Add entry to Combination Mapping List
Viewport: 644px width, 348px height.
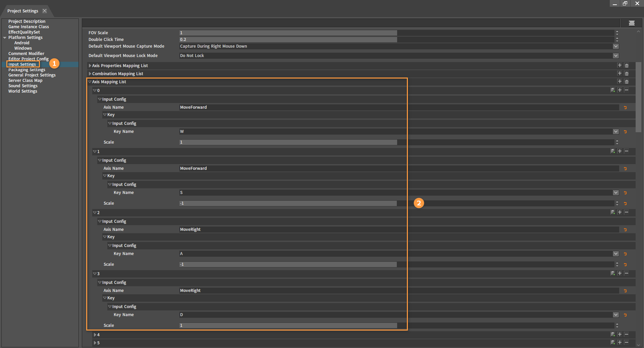(x=620, y=73)
